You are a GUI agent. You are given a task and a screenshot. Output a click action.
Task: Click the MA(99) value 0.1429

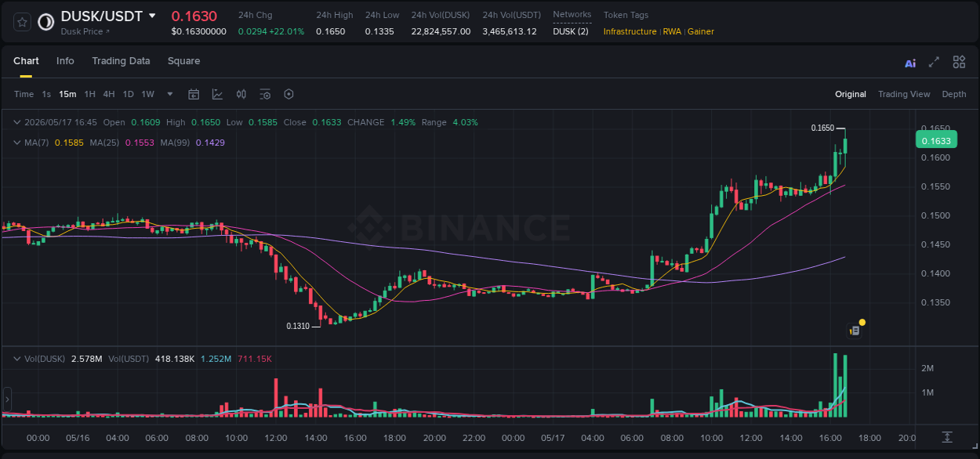[x=210, y=143]
